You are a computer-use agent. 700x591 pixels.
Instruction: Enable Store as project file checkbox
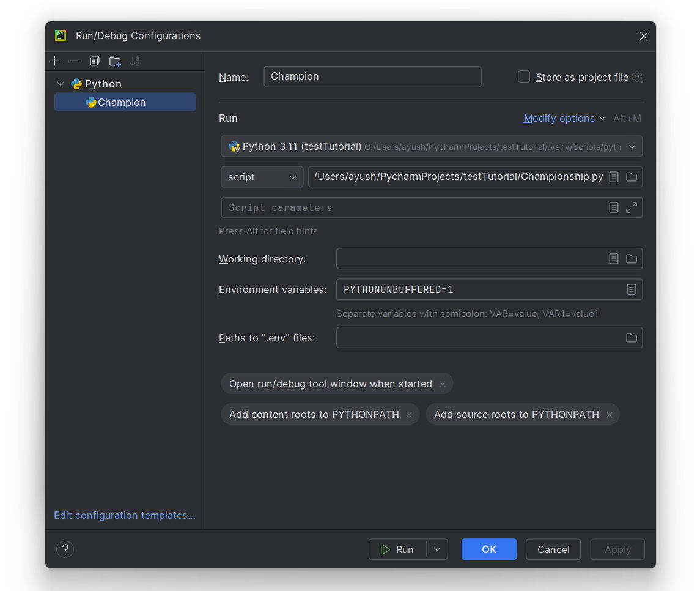pos(524,77)
